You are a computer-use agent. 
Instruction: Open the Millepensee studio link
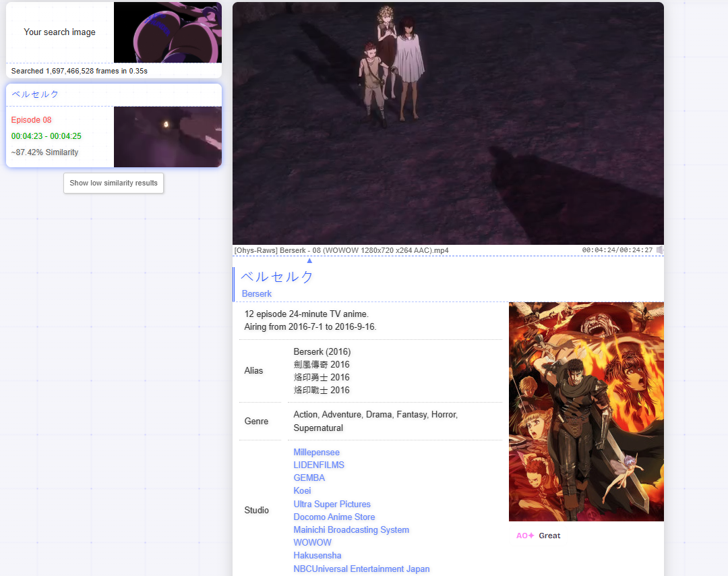click(x=316, y=453)
